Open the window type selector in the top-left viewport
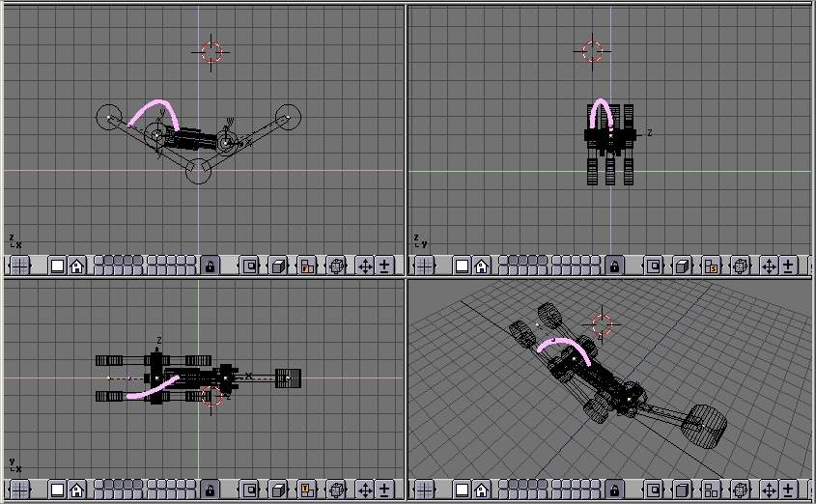Viewport: 816px width, 504px height. pos(19,266)
